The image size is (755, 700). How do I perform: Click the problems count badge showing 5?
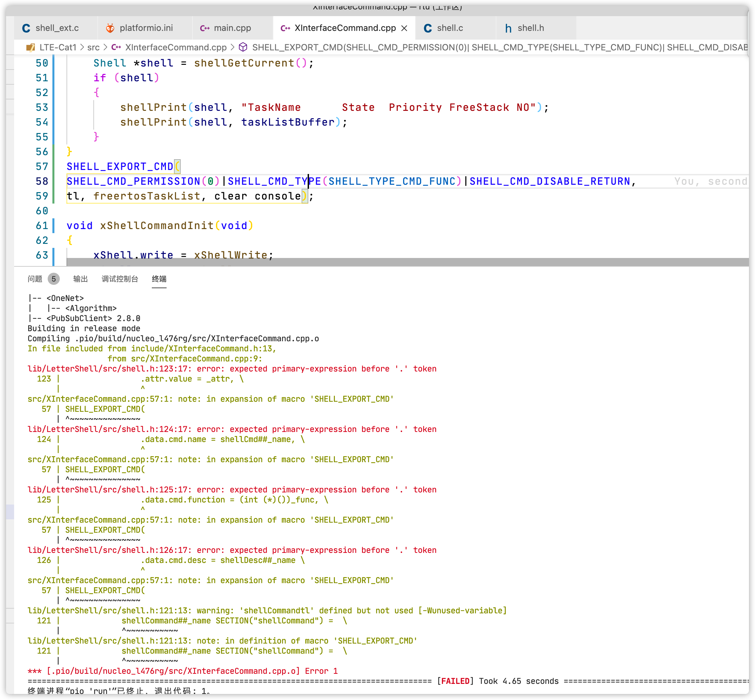[x=53, y=279]
